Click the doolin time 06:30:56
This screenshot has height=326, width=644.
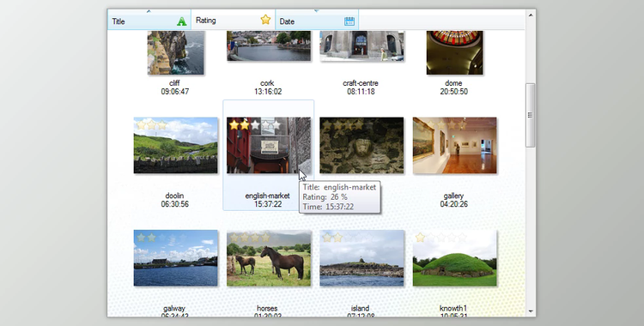pyautogui.click(x=175, y=204)
